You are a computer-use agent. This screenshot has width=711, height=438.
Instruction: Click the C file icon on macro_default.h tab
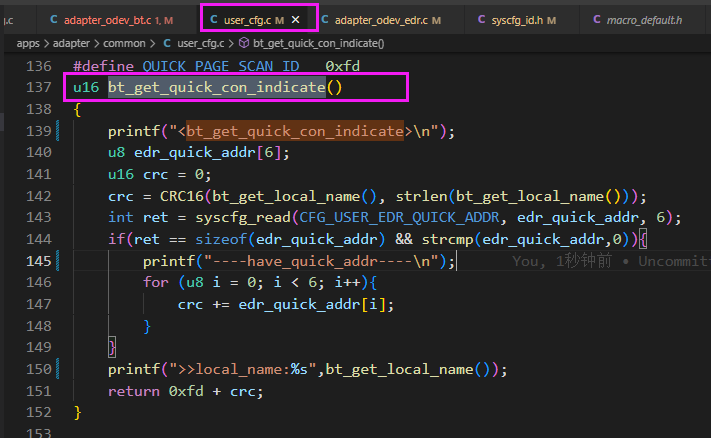tap(597, 19)
